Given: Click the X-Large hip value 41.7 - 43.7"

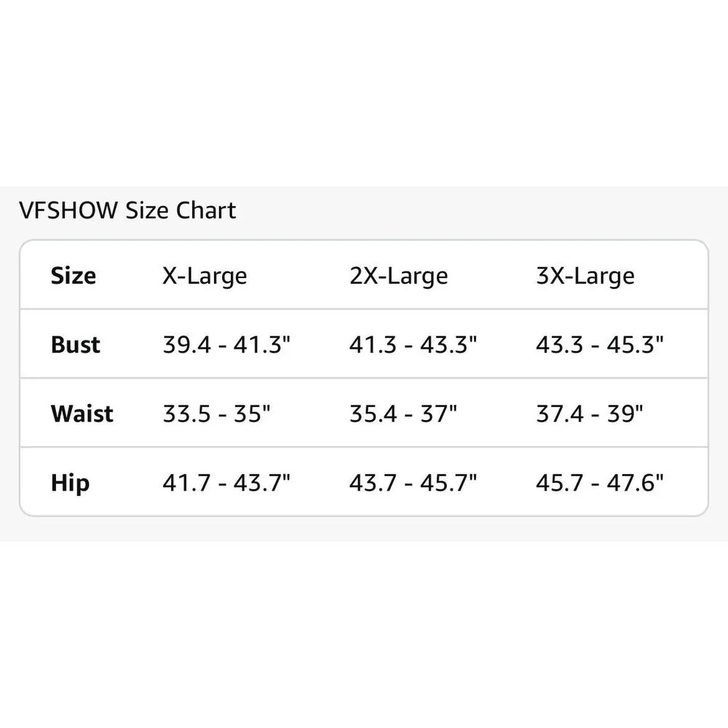Looking at the screenshot, I should coord(226,483).
